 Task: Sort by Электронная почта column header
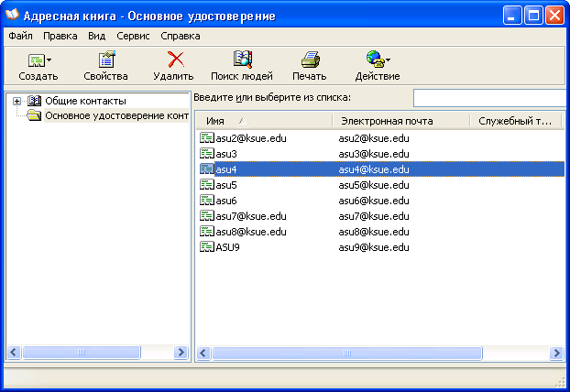(x=401, y=121)
